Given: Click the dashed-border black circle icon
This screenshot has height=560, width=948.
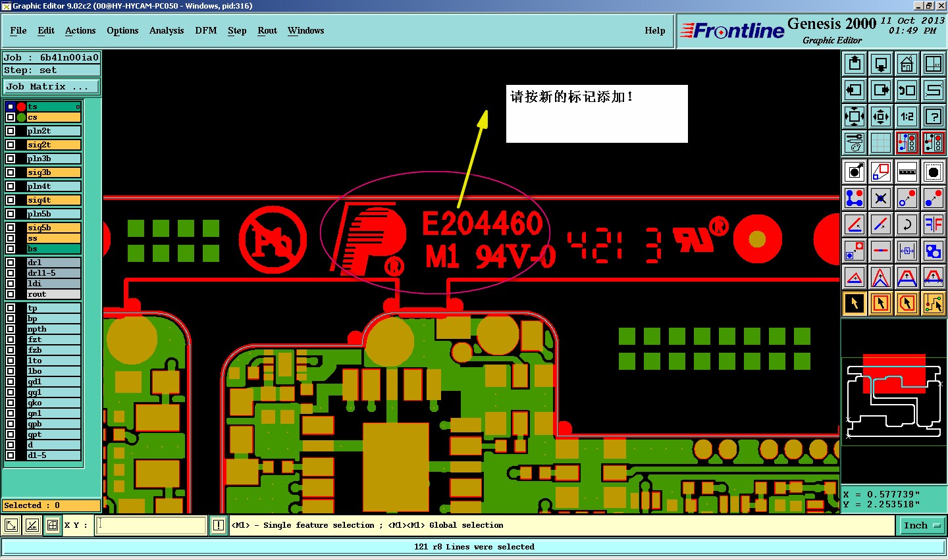Looking at the screenshot, I should (x=934, y=172).
